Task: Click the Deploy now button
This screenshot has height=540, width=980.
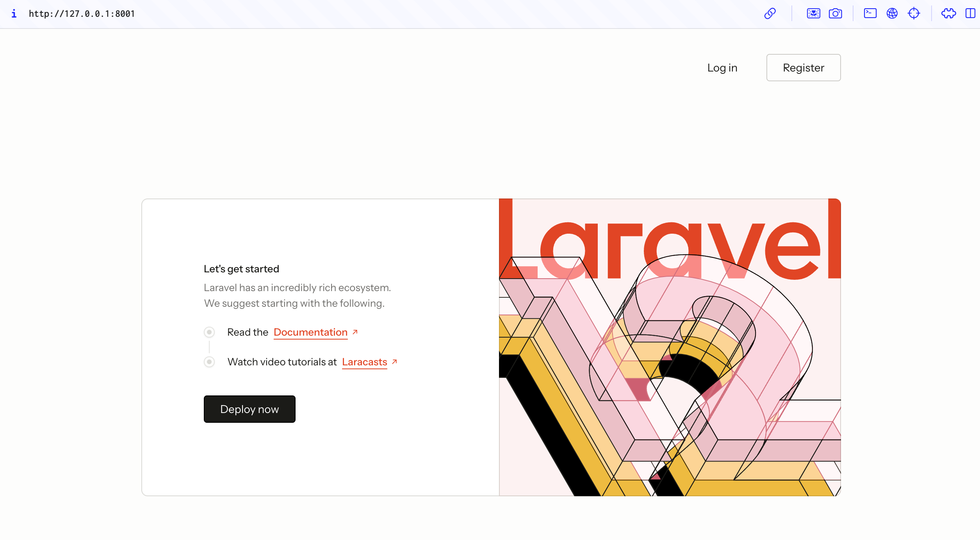Action: 249,409
